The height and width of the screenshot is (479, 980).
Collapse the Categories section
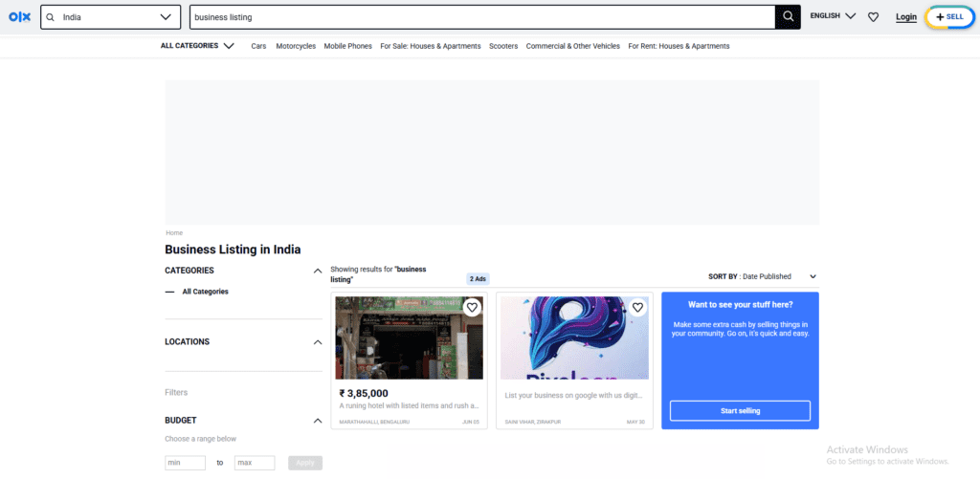click(x=318, y=271)
